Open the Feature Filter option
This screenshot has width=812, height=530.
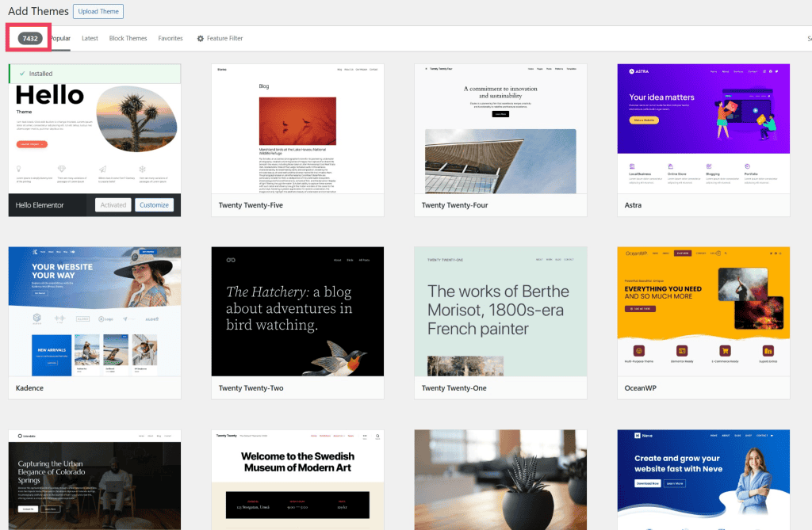(x=220, y=38)
